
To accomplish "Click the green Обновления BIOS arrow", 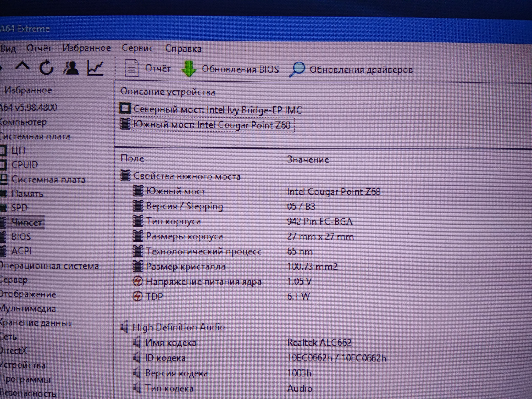I will tap(189, 69).
